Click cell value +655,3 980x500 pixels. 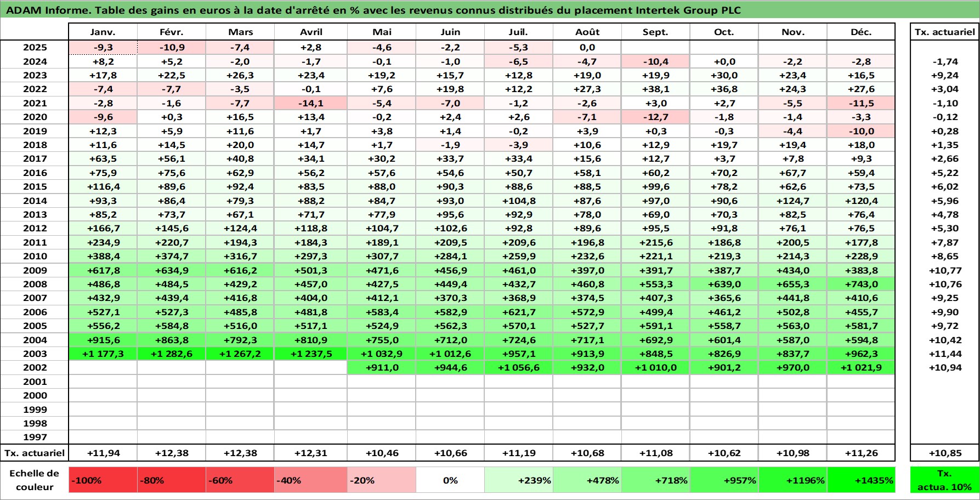pos(792,284)
